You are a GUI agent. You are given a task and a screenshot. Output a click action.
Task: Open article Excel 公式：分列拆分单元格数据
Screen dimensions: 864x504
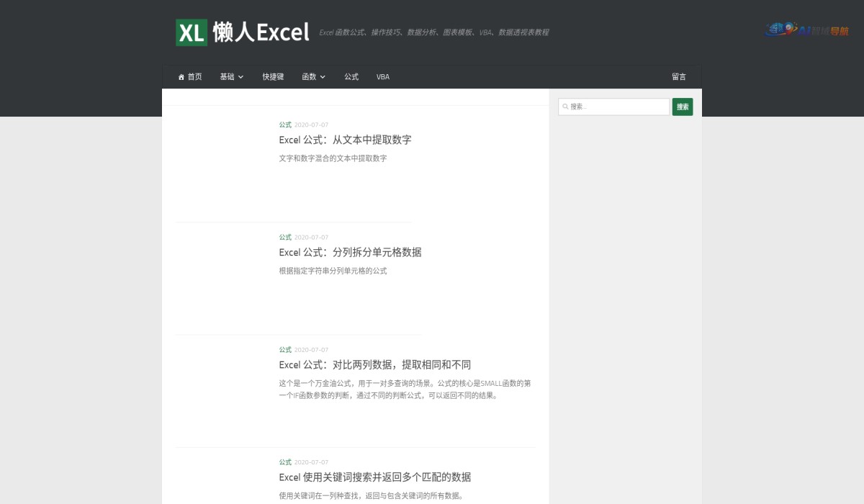350,252
